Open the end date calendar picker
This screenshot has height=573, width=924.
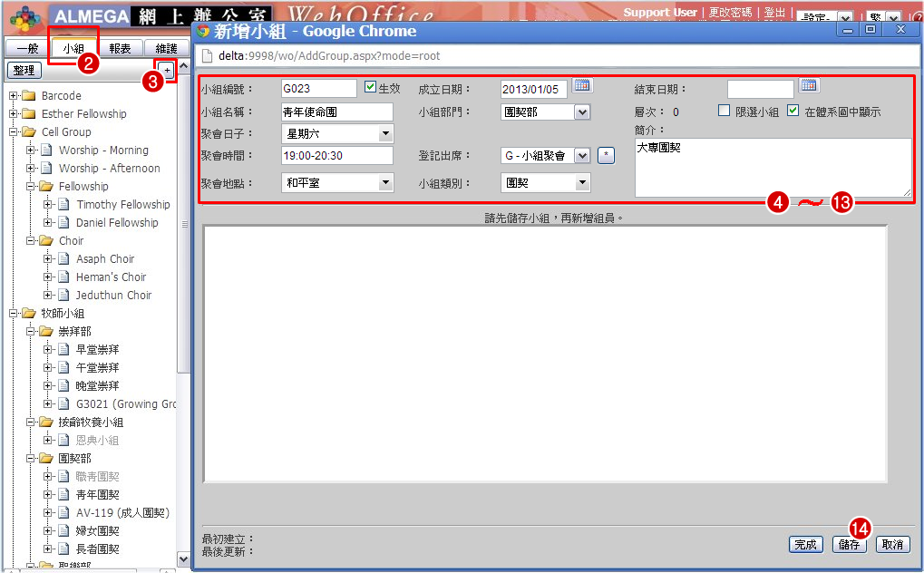(x=809, y=87)
